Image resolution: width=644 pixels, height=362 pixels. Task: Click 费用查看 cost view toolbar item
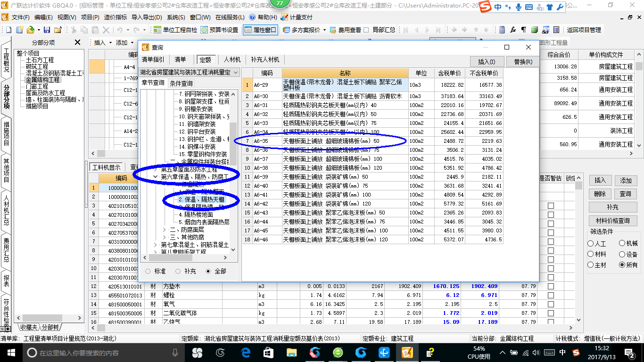tap(346, 30)
